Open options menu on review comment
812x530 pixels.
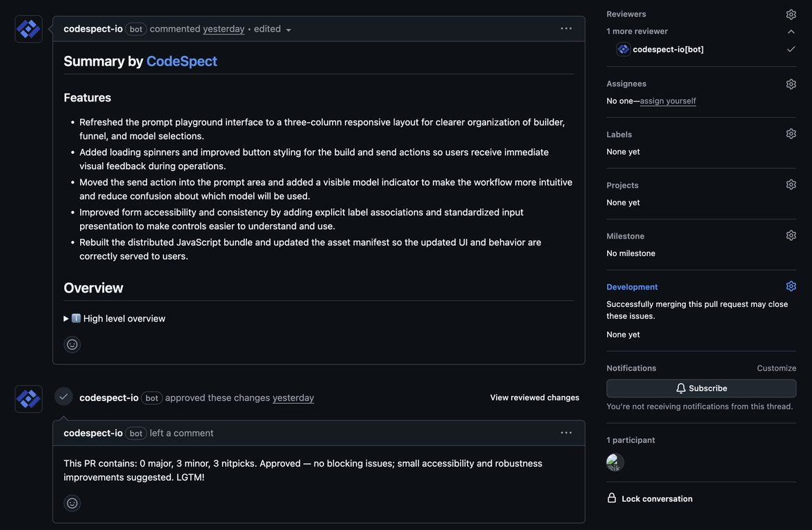pyautogui.click(x=566, y=433)
